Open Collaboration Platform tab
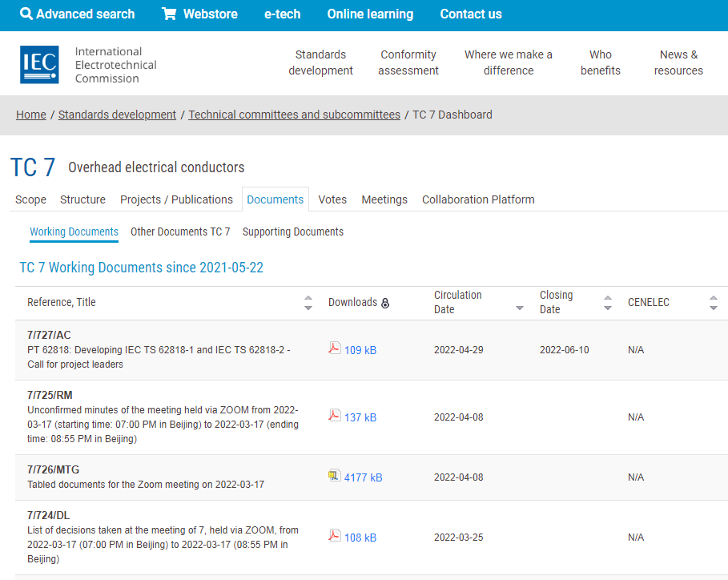Screen dimensions: 728x580 478,199
